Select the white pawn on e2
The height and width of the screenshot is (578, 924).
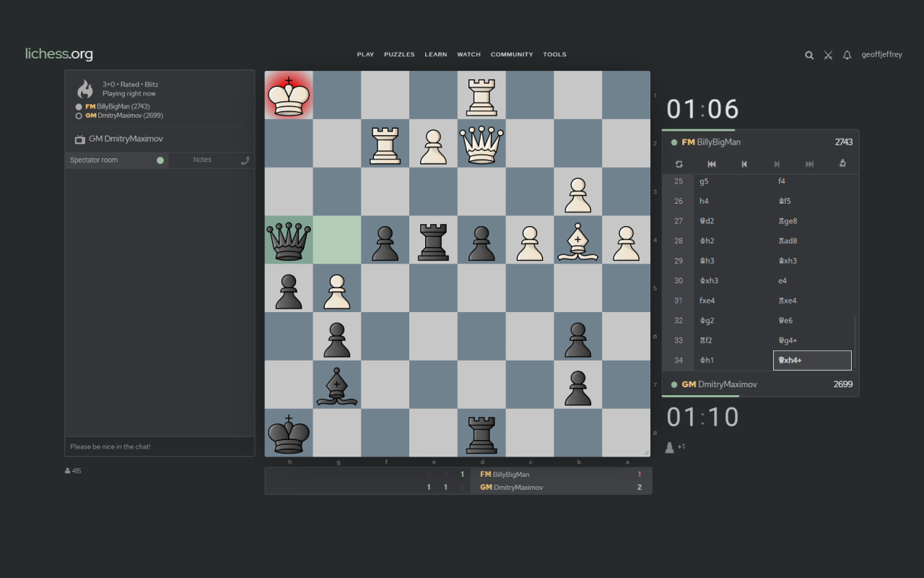[433, 143]
